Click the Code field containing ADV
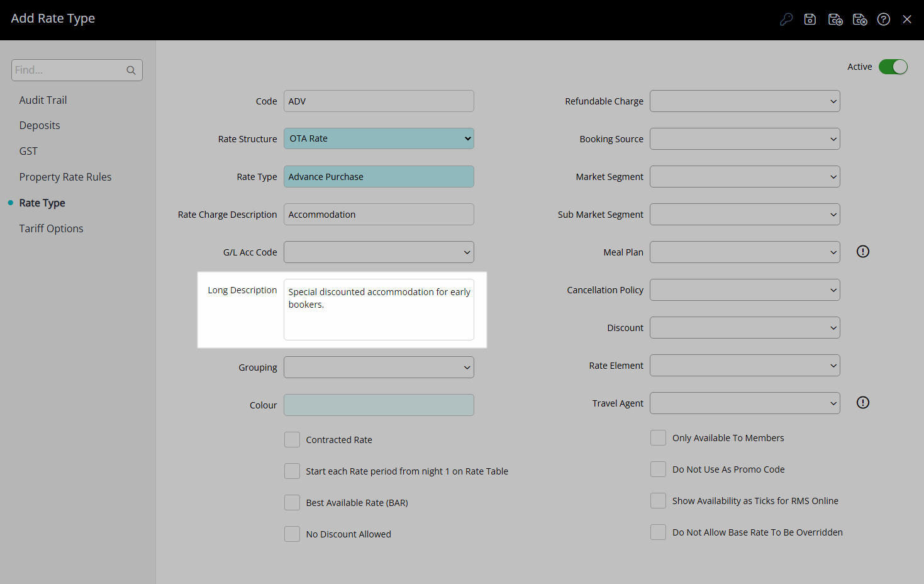The width and height of the screenshot is (924, 584). click(x=379, y=101)
